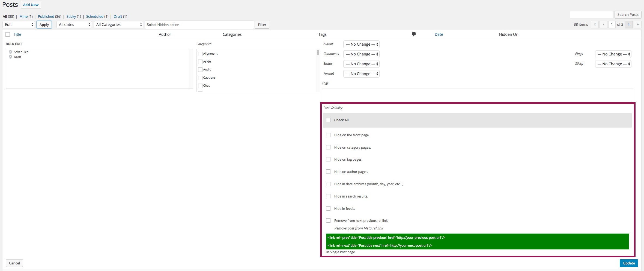The height and width of the screenshot is (271, 644).
Task: Open the Format No Change dropdown
Action: point(362,74)
